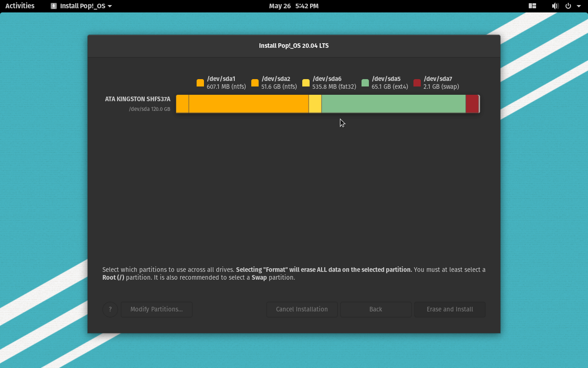Select the green ext4 partition in bar
The width and height of the screenshot is (588, 368).
coord(393,104)
